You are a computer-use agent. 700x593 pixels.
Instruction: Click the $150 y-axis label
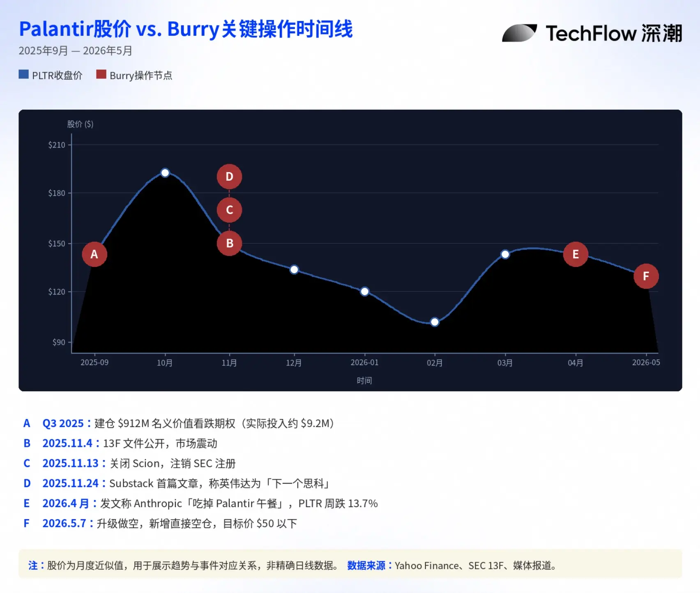pos(57,244)
